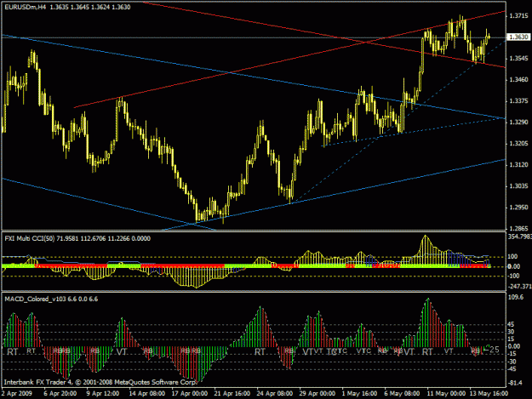The height and width of the screenshot is (399, 532).
Task: Click the 0.00 value on the CCI scale
Action: pos(513,266)
